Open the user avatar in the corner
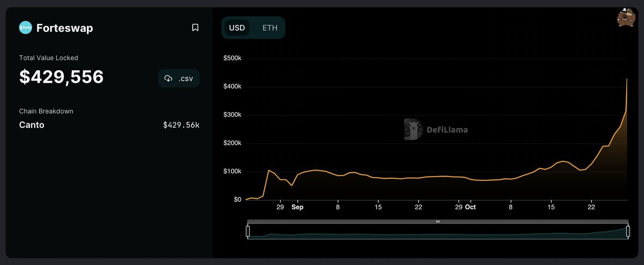Image resolution: width=644 pixels, height=265 pixels. pos(626,18)
